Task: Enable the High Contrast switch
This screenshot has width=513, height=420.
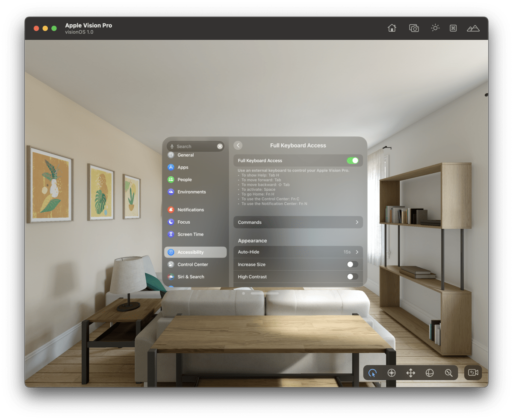Action: [352, 277]
